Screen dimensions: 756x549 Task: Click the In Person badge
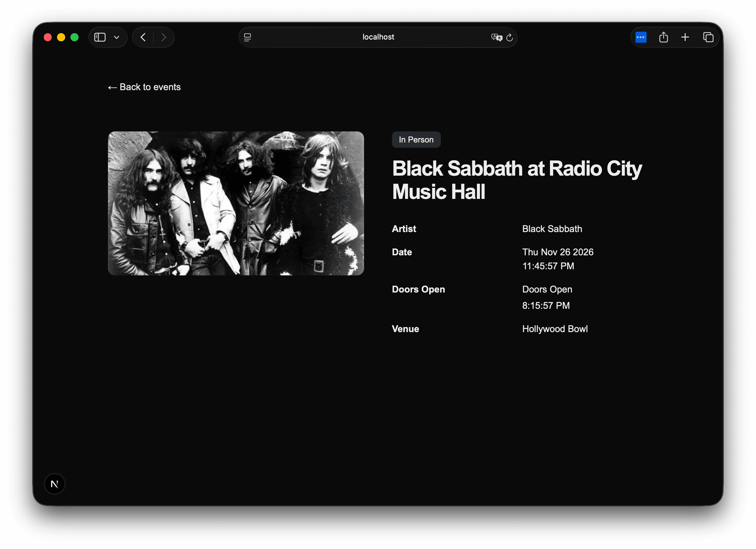[416, 140]
